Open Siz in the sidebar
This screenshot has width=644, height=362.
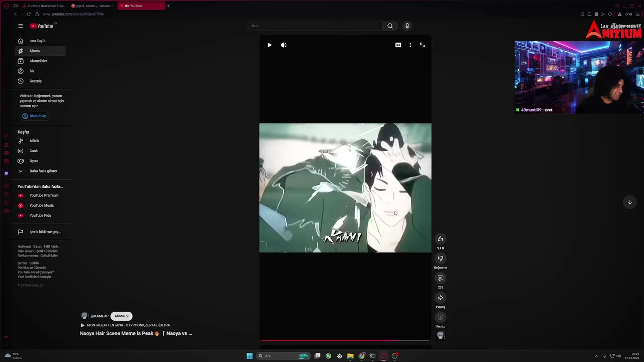pyautogui.click(x=40, y=71)
